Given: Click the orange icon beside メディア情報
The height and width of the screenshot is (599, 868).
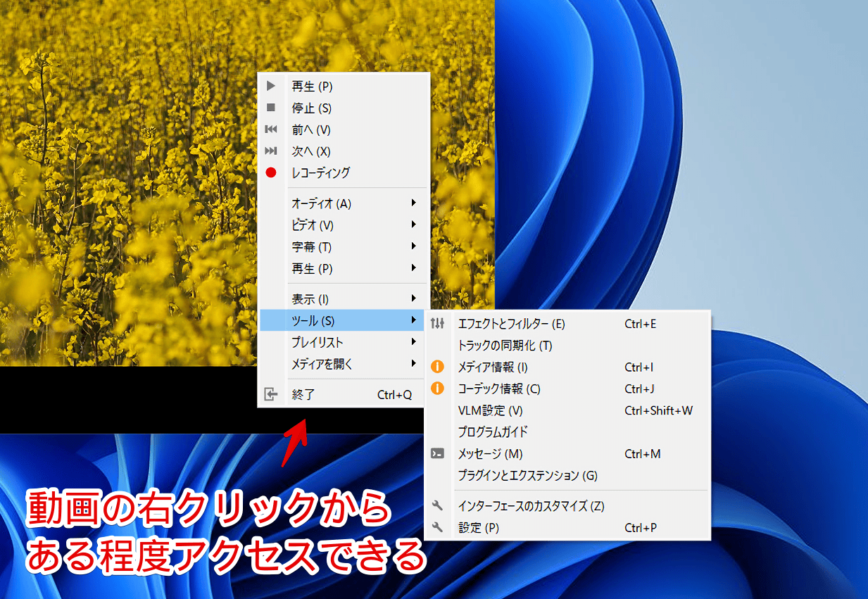Looking at the screenshot, I should click(x=437, y=367).
